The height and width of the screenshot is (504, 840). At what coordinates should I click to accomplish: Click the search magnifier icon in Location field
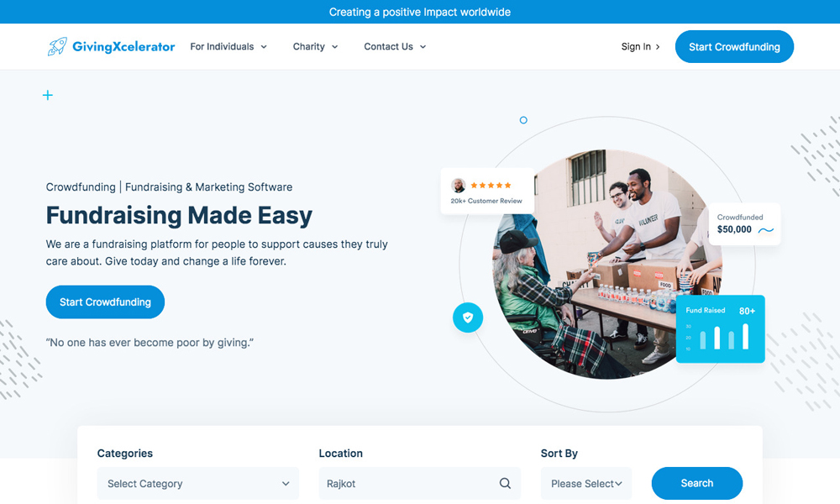505,484
